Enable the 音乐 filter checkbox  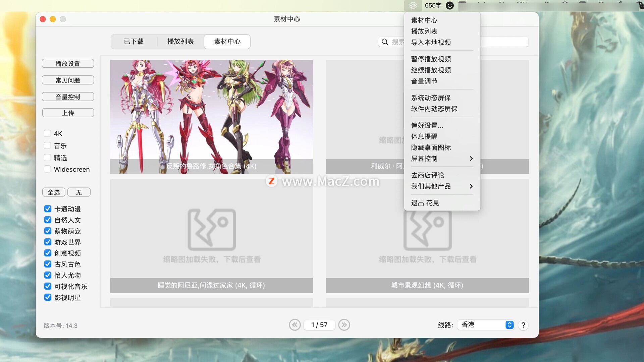point(47,145)
